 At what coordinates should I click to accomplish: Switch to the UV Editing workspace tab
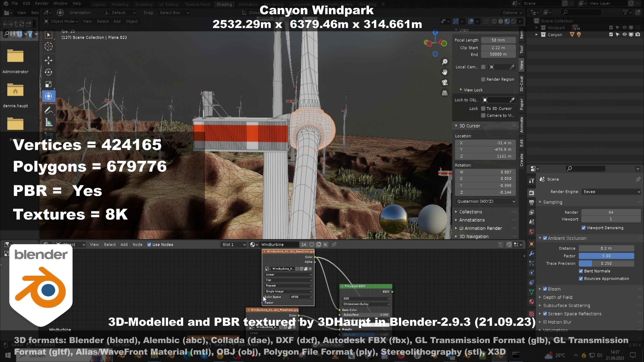(169, 4)
